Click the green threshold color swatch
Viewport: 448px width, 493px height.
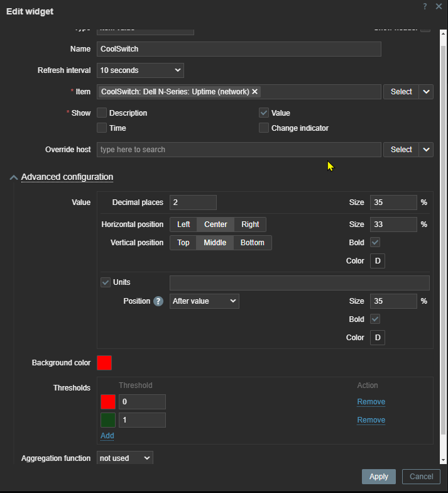tap(108, 420)
